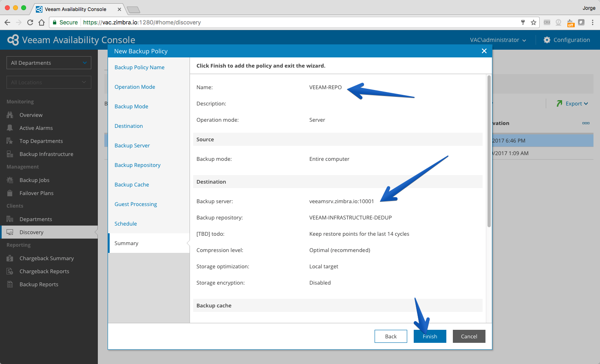Open the Overview binoculars icon
Image resolution: width=600 pixels, height=364 pixels.
pyautogui.click(x=10, y=115)
